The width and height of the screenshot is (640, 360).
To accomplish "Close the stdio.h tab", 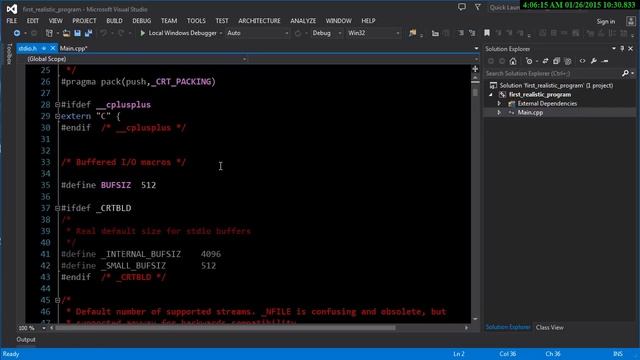I will click(53, 48).
